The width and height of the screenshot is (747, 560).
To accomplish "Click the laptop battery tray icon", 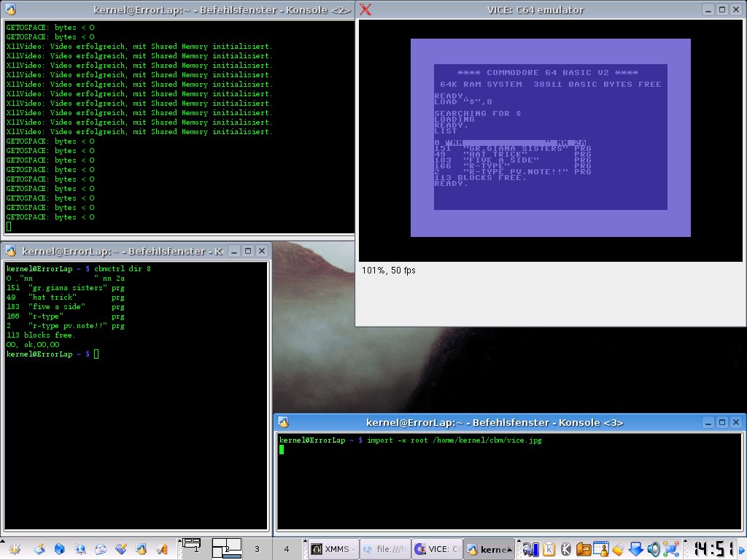I will 530,549.
